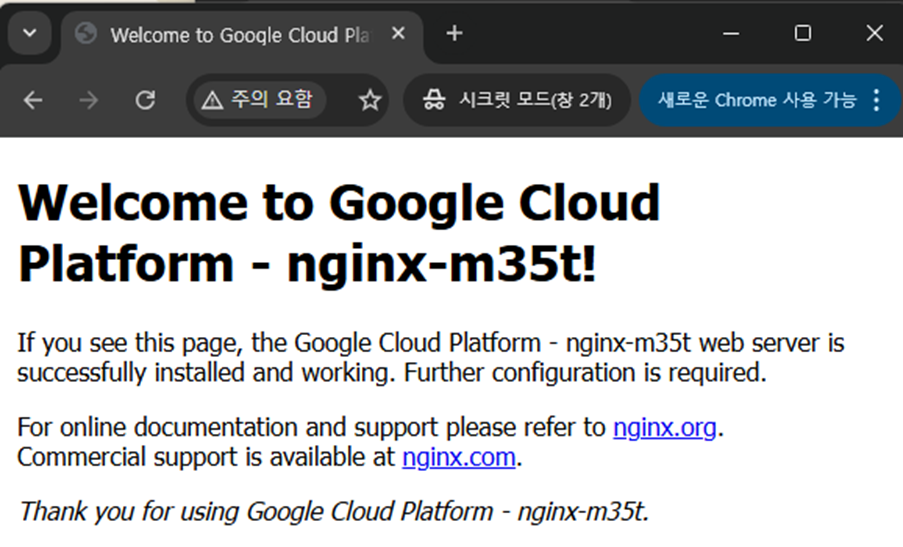Go forward to next page
The image size is (903, 547).
tap(88, 100)
